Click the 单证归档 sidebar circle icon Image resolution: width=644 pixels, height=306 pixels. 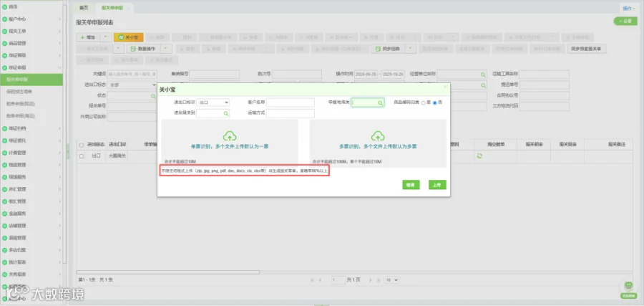(x=4, y=128)
